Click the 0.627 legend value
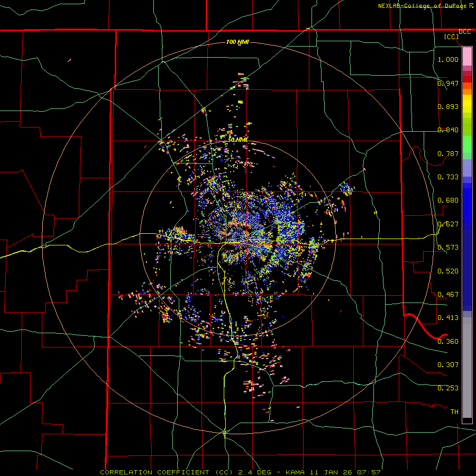Screen dimensions: 476x476 (448, 224)
